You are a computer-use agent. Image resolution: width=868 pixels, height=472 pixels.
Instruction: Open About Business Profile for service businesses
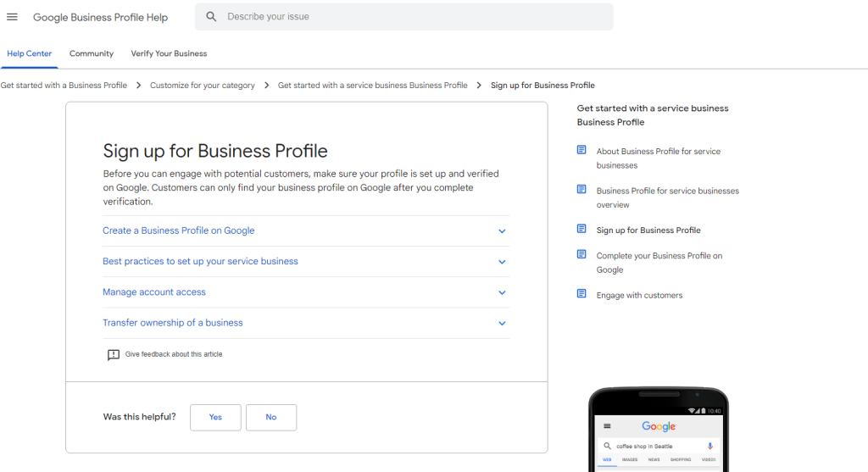658,158
